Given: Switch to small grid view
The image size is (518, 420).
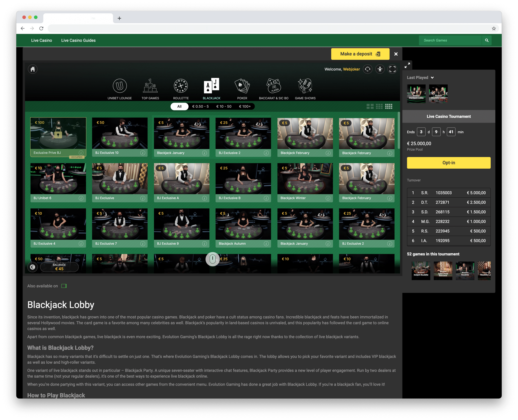Looking at the screenshot, I should (388, 107).
